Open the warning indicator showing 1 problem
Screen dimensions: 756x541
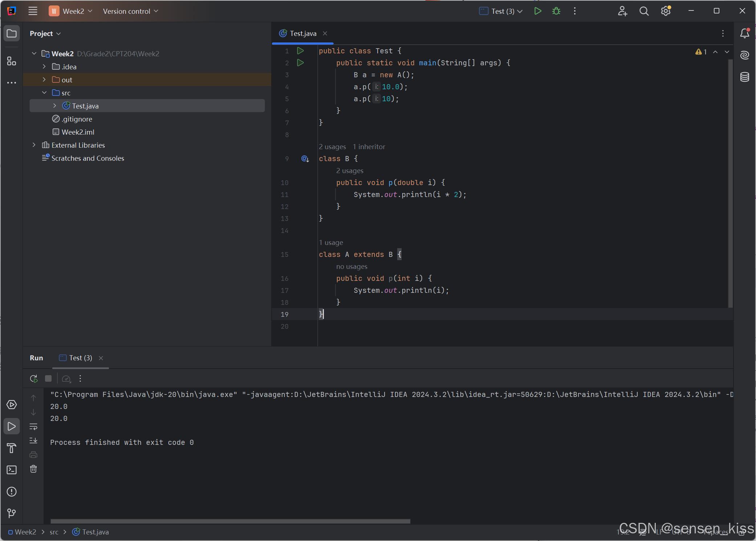click(701, 52)
